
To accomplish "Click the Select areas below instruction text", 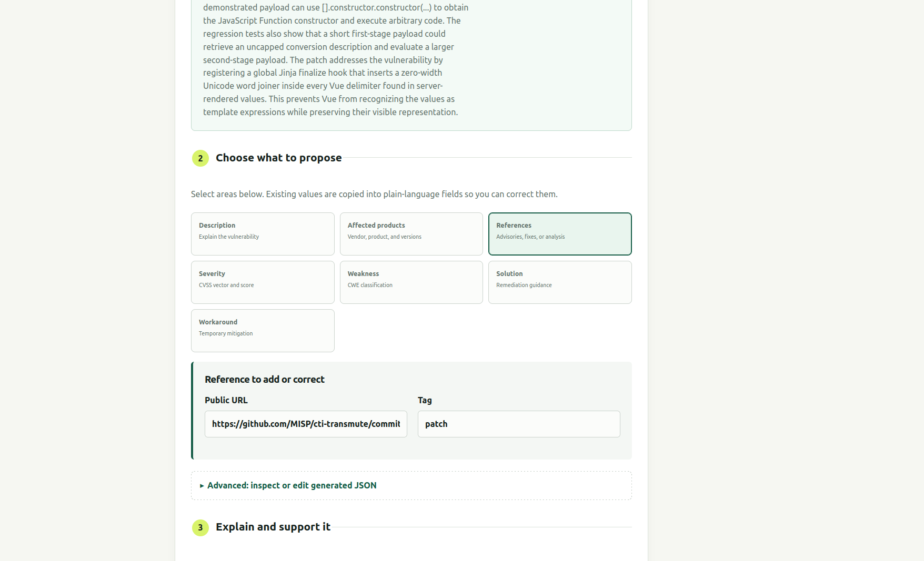I will point(374,194).
